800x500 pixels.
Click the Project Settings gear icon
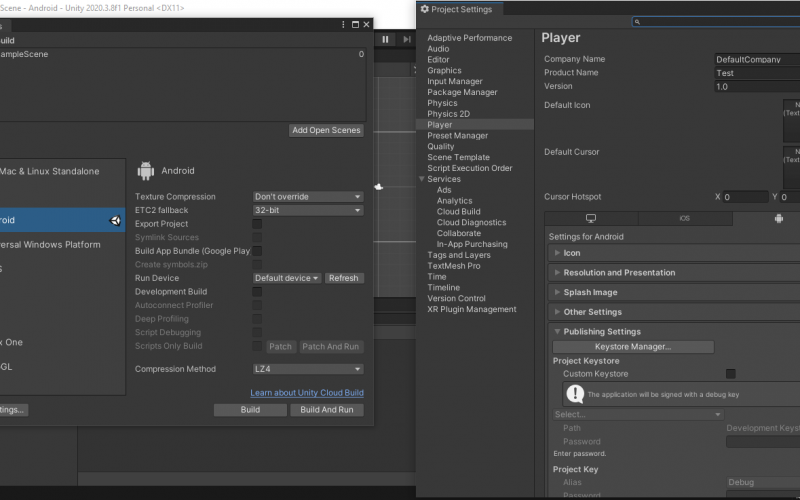pyautogui.click(x=424, y=9)
